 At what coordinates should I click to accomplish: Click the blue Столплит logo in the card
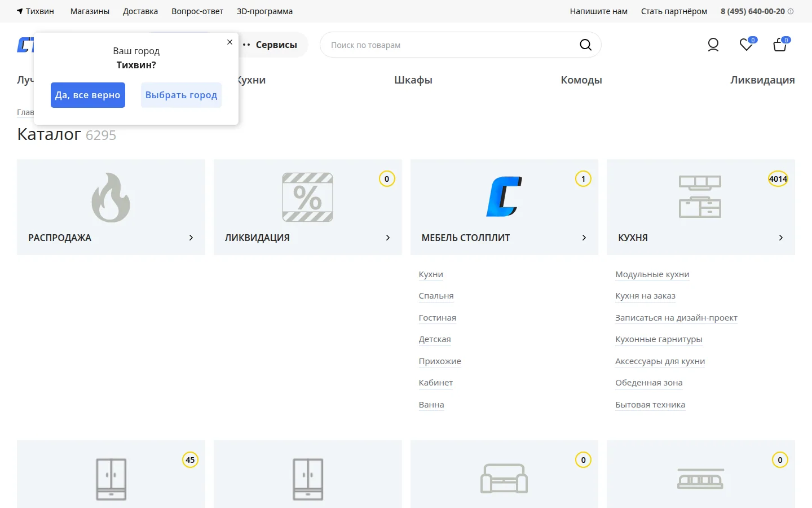(504, 197)
